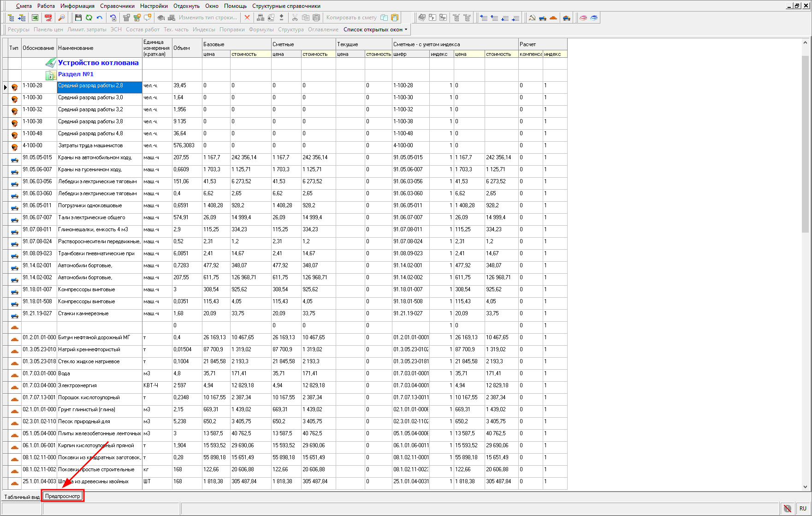
Task: Delete row with the red X icon
Action: (247, 18)
